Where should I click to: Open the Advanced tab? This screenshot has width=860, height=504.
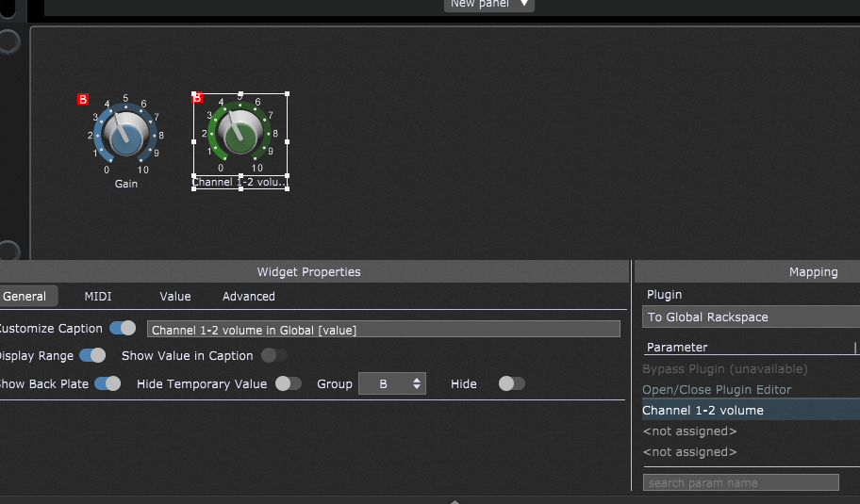249,296
